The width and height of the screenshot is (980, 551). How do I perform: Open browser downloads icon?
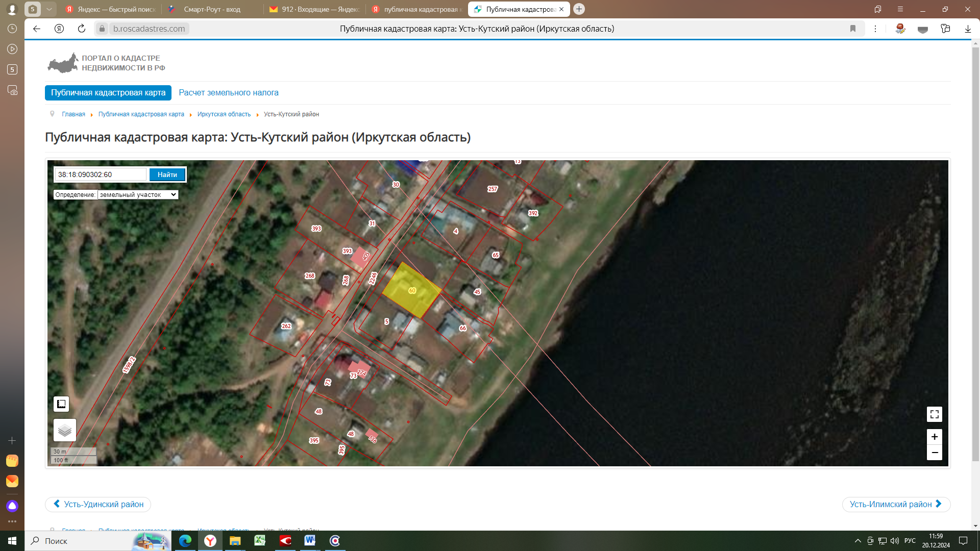968,29
